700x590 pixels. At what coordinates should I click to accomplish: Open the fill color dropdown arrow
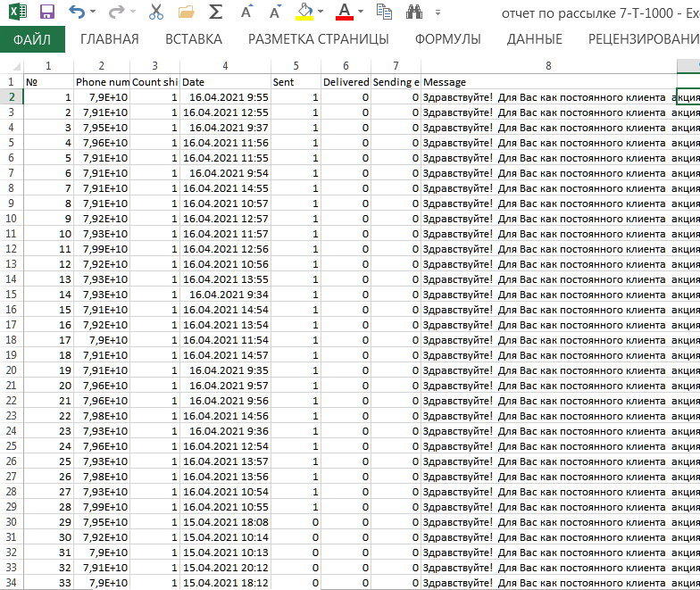click(321, 12)
